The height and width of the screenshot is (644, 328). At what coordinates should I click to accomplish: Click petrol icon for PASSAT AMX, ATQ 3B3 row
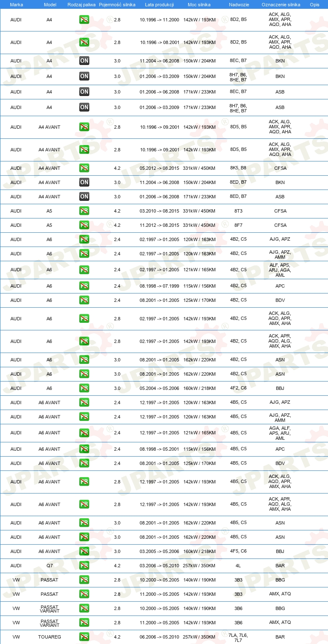[x=84, y=594]
